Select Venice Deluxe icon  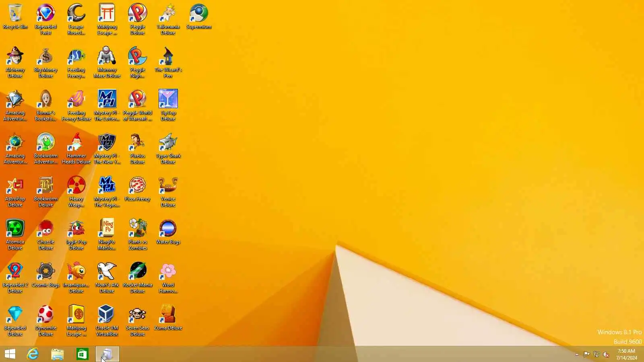(168, 191)
